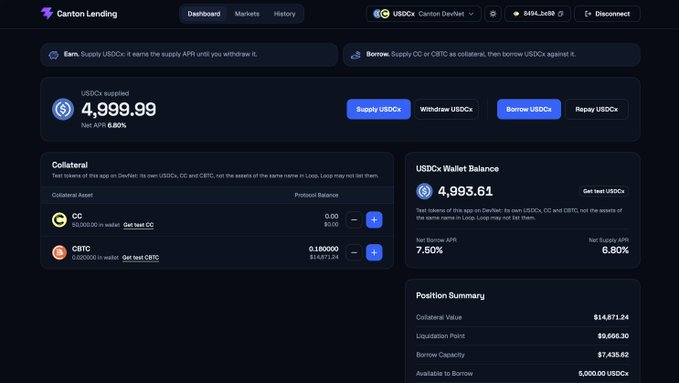Viewport: 679px width, 383px height.
Task: Click the Available to Borrow 5,000.00 USDCx
Action: point(522,373)
